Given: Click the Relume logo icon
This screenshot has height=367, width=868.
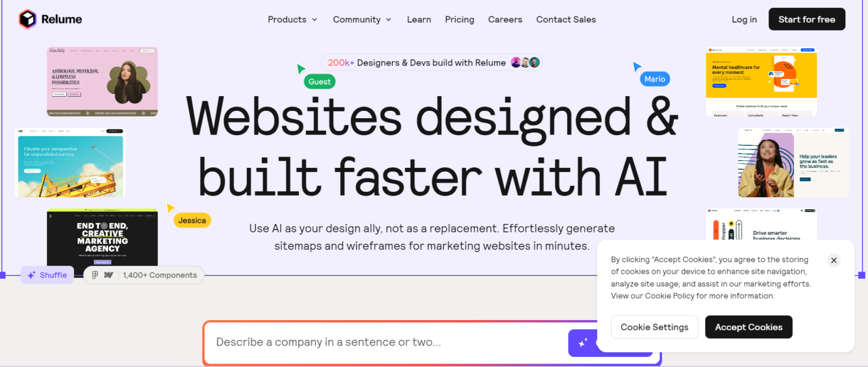Looking at the screenshot, I should 27,19.
